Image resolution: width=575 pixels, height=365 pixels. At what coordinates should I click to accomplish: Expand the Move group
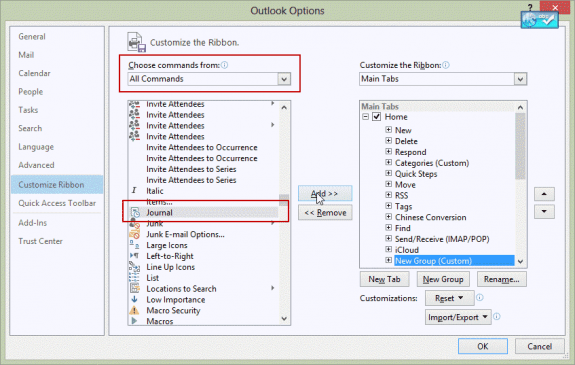click(x=388, y=184)
